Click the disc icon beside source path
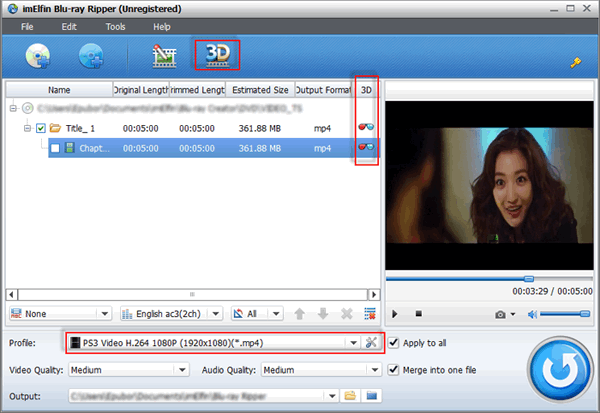The width and height of the screenshot is (600, 413). [x=27, y=108]
